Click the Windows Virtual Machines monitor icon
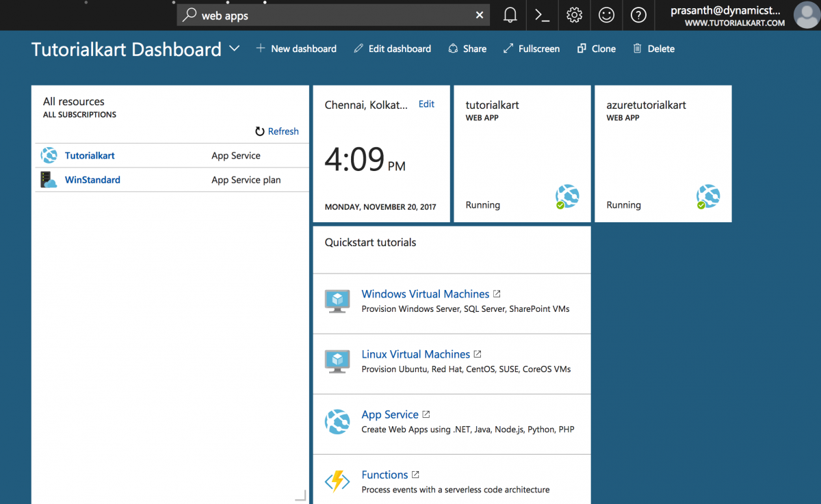 tap(337, 302)
